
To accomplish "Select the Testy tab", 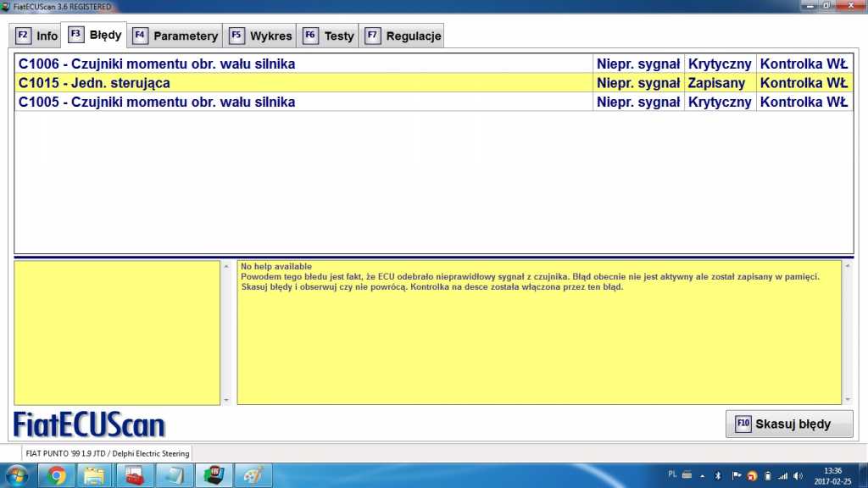I will 328,36.
